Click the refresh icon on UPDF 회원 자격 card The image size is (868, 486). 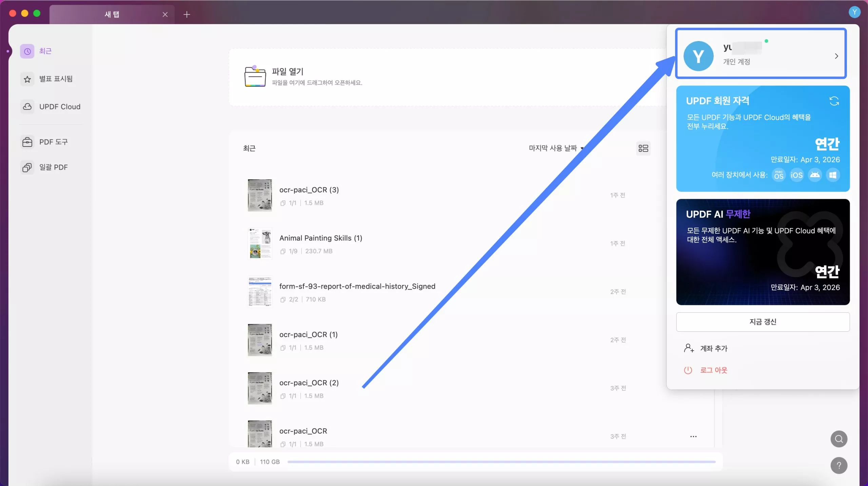coord(834,101)
